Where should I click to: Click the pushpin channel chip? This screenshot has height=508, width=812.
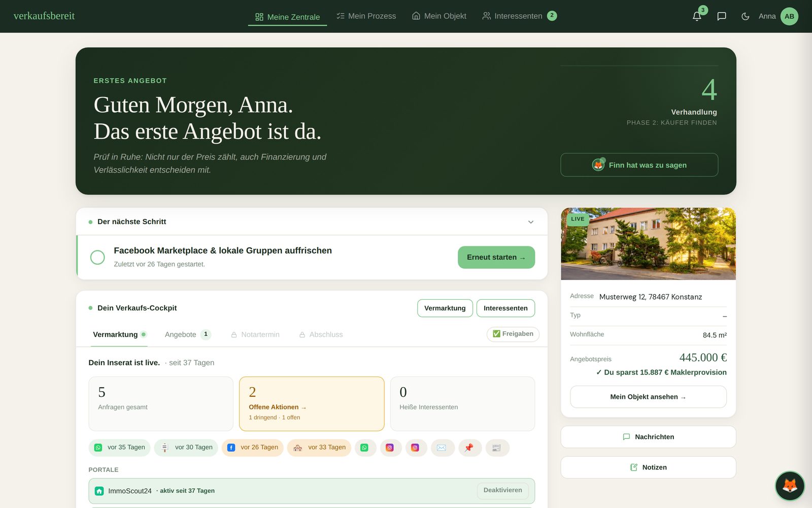(x=469, y=448)
